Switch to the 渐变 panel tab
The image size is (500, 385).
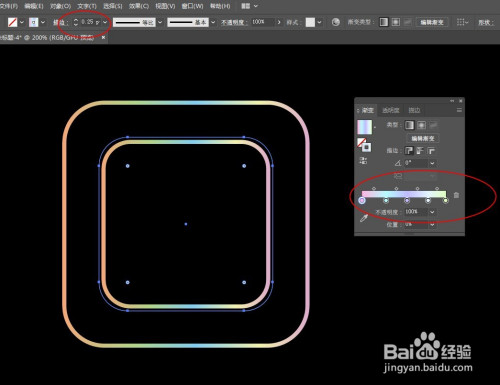(x=368, y=110)
